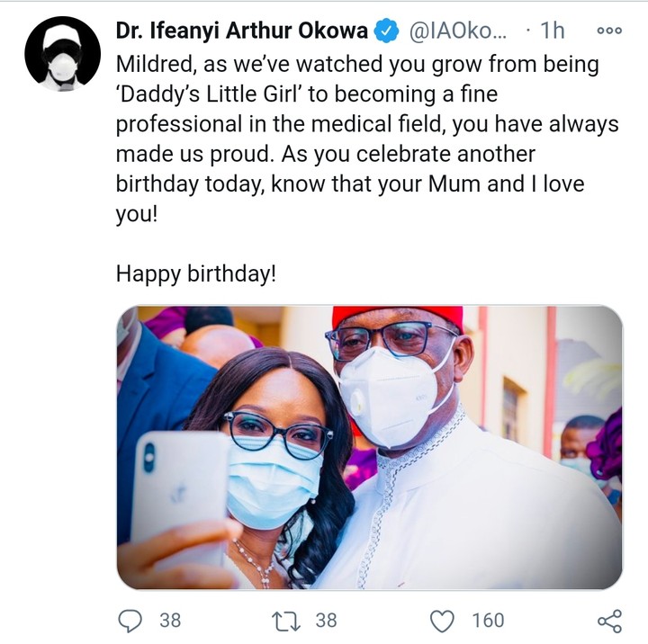Open the @IAOko... handle link
This screenshot has height=644, width=648.
(x=457, y=31)
